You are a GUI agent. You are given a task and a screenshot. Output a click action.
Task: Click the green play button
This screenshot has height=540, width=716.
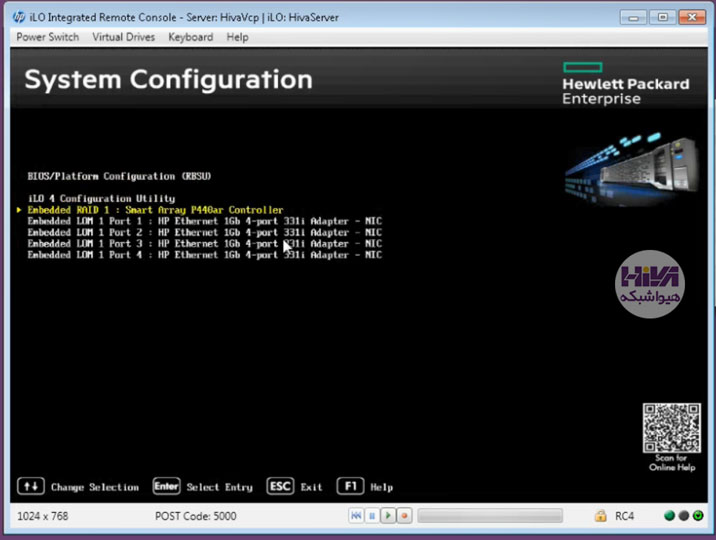tap(388, 516)
